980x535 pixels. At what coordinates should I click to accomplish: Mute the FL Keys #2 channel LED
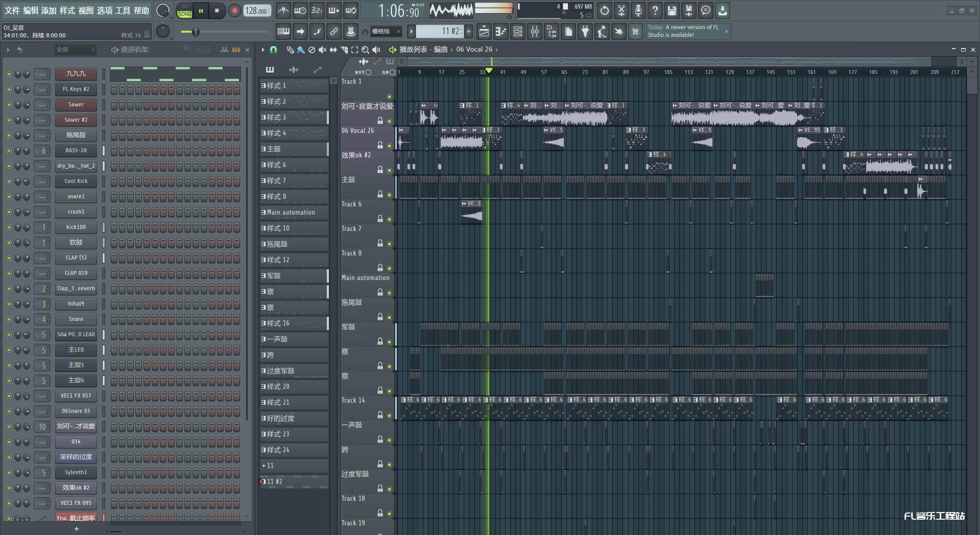[x=9, y=89]
